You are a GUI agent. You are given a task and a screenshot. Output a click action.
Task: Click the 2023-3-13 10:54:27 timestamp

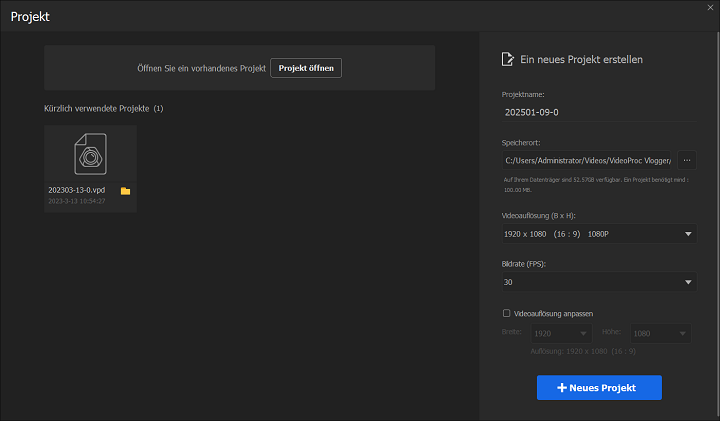(76, 201)
